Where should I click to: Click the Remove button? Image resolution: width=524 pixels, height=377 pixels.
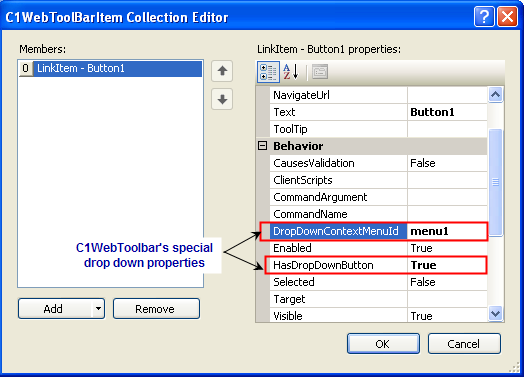coord(156,308)
